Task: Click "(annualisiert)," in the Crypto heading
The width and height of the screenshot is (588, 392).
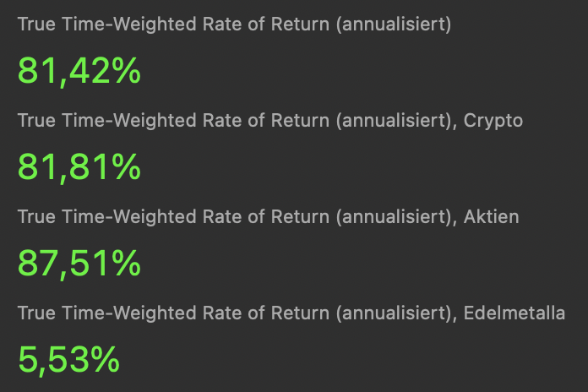Action: pos(395,121)
